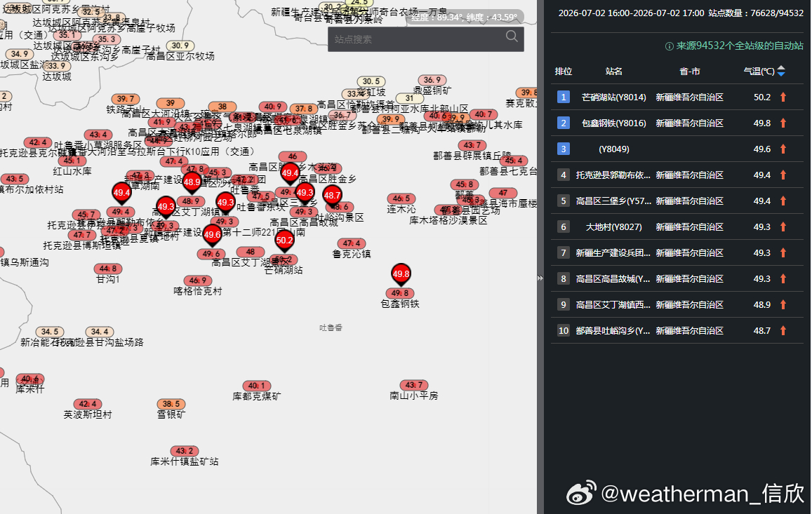Click the up arrow in row (Y8049)
Viewport: 812px width, 514px height.
[783, 149]
